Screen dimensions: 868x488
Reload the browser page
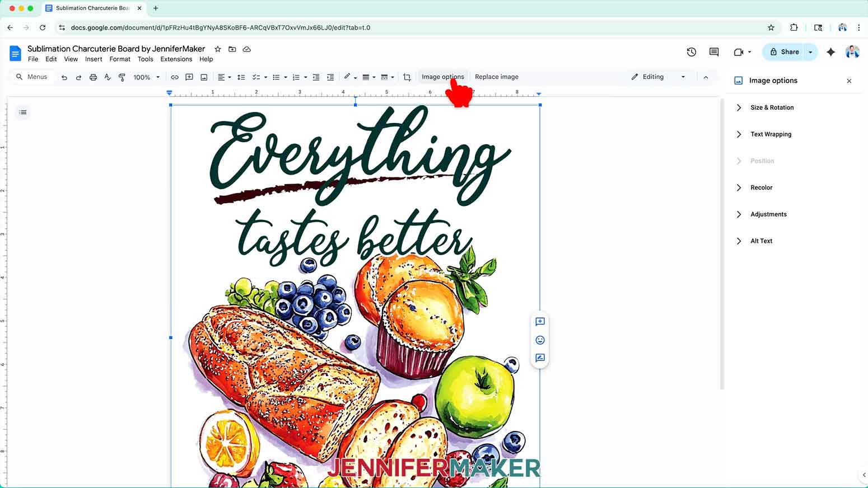pos(43,27)
